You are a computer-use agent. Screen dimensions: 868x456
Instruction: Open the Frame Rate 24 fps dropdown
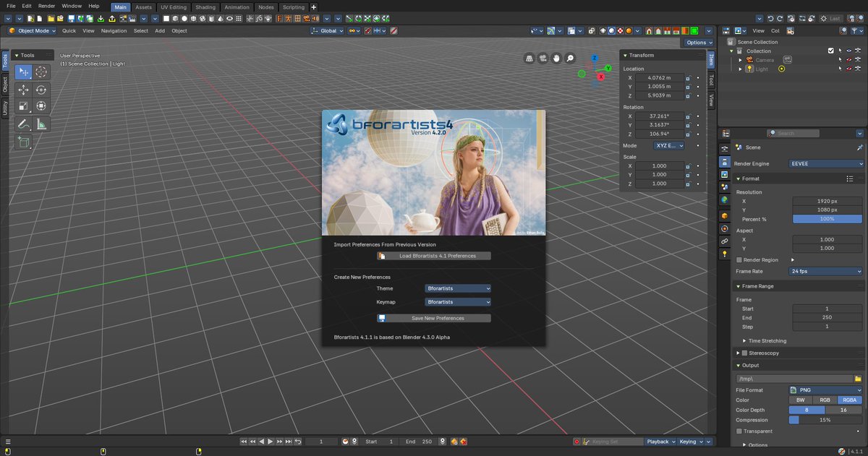[826, 272]
